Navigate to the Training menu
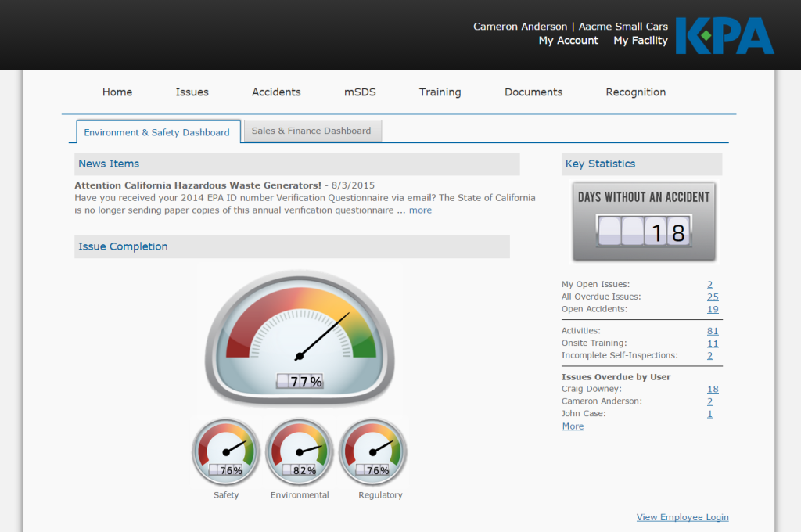801x532 pixels. 440,92
